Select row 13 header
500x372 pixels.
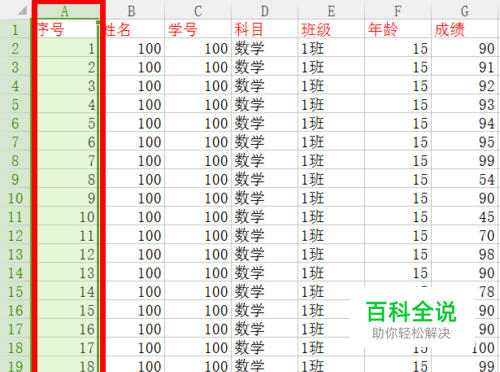[15, 254]
